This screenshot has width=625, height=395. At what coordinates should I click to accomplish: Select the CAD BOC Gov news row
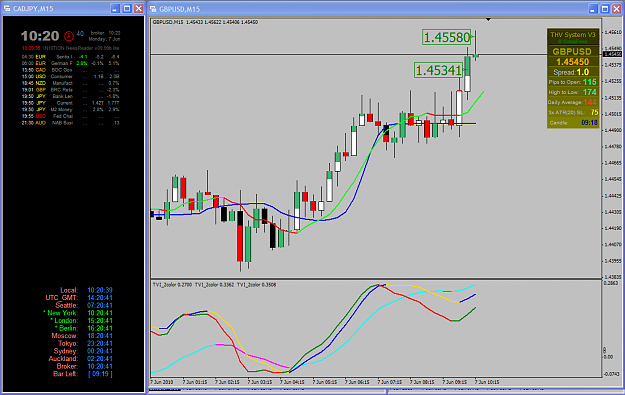(71, 70)
